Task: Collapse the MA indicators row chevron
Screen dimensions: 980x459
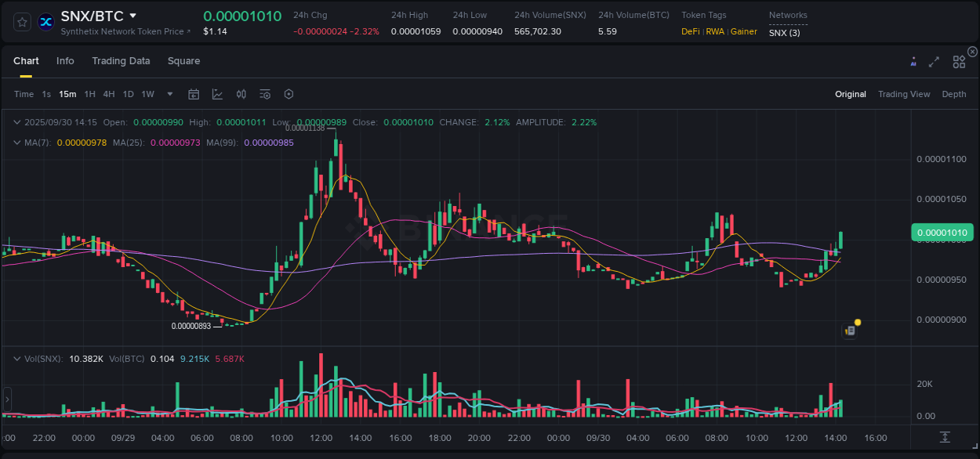Action: pyautogui.click(x=16, y=143)
